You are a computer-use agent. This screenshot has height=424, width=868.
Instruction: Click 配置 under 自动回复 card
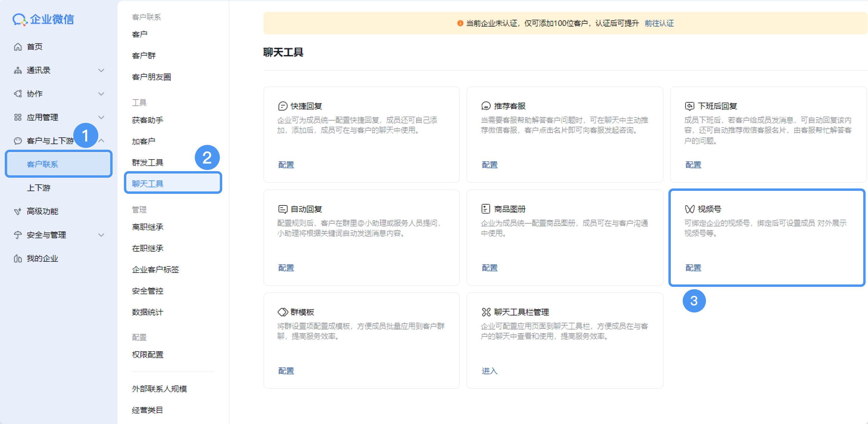point(286,268)
